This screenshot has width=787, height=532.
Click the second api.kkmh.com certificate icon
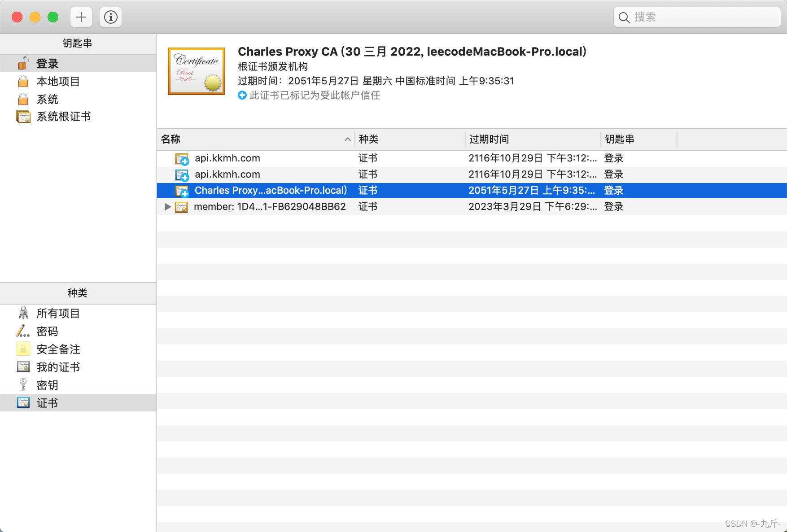(x=182, y=175)
